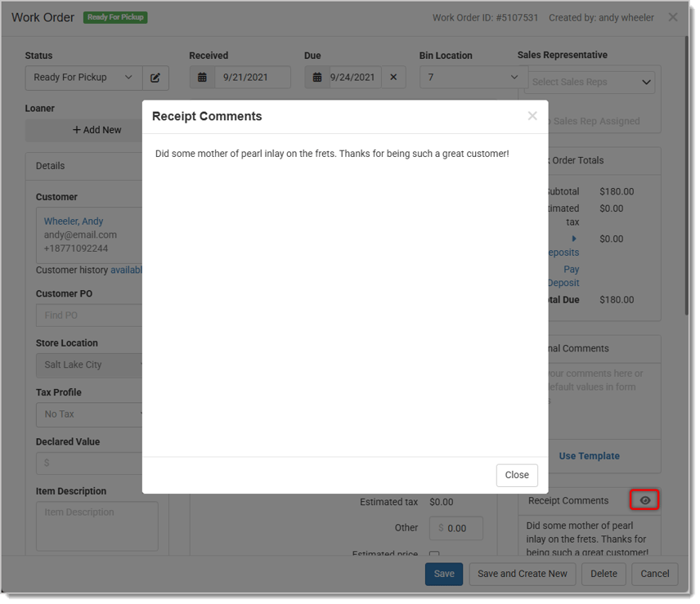Dismiss the Receipt Comments popup with its X
Screen dimensions: 700x604
coord(532,115)
